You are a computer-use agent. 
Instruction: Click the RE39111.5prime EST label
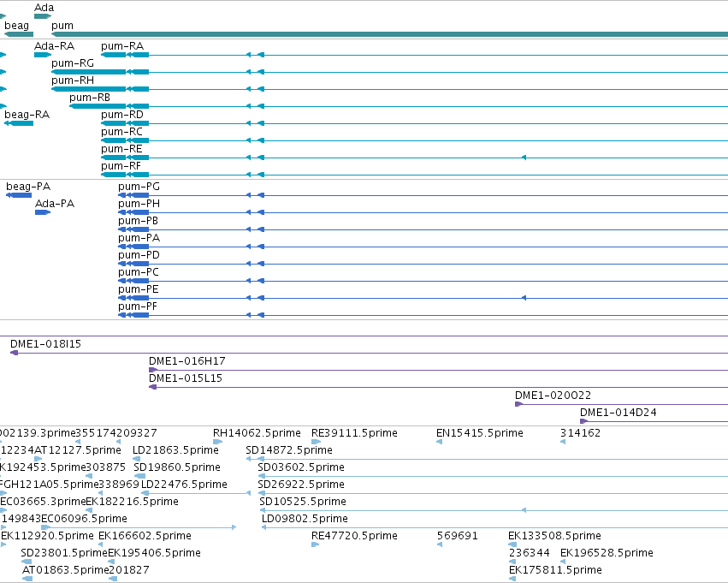pyautogui.click(x=355, y=433)
